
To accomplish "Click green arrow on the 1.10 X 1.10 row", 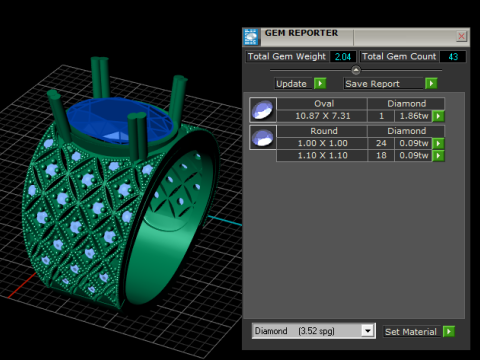I will [x=438, y=156].
